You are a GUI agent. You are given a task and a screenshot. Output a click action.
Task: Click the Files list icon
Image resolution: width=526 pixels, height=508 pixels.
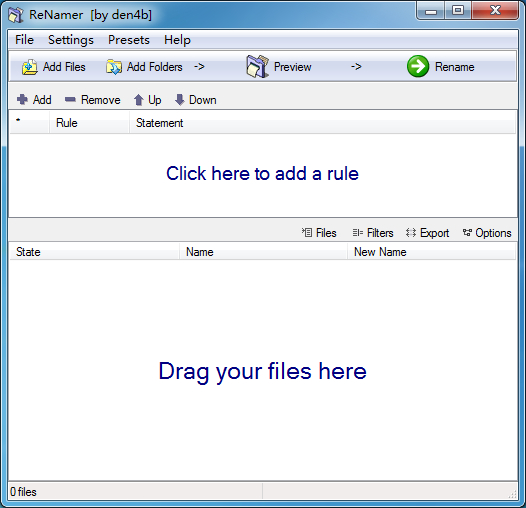pos(307,232)
